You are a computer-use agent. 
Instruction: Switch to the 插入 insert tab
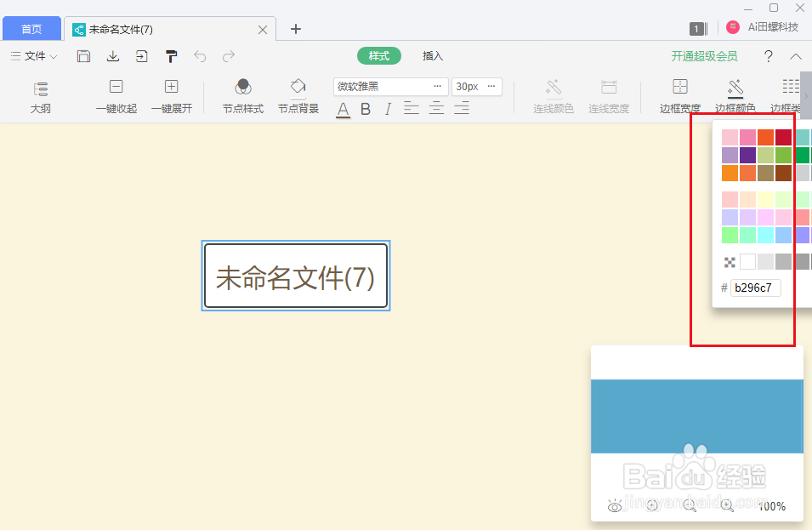click(433, 56)
